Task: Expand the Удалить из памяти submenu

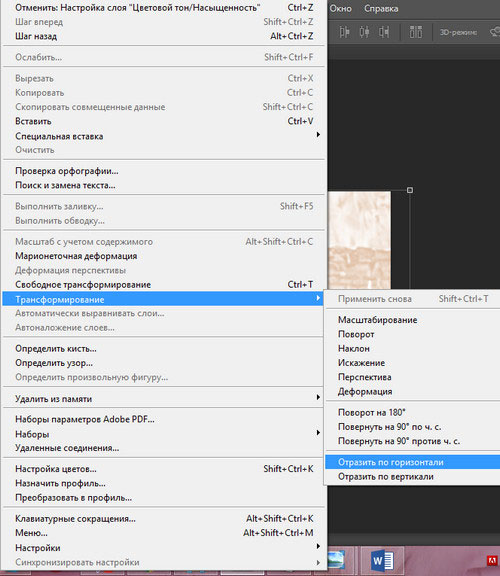Action: click(x=163, y=399)
